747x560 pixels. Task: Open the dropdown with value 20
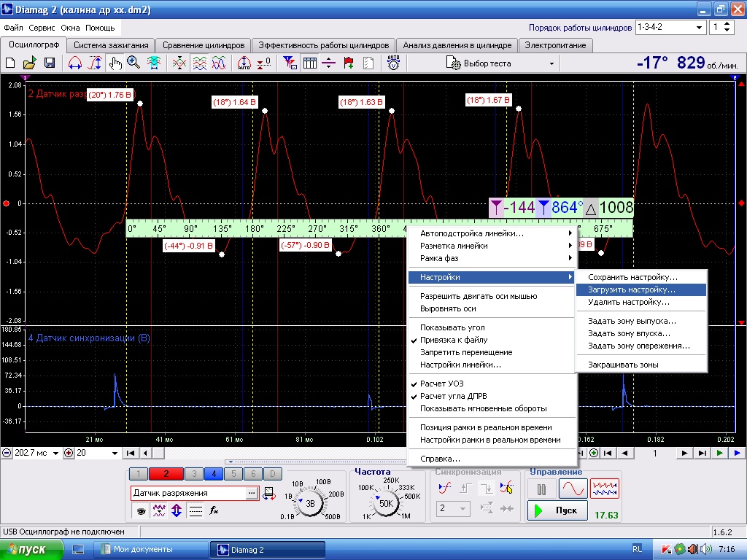(115, 454)
